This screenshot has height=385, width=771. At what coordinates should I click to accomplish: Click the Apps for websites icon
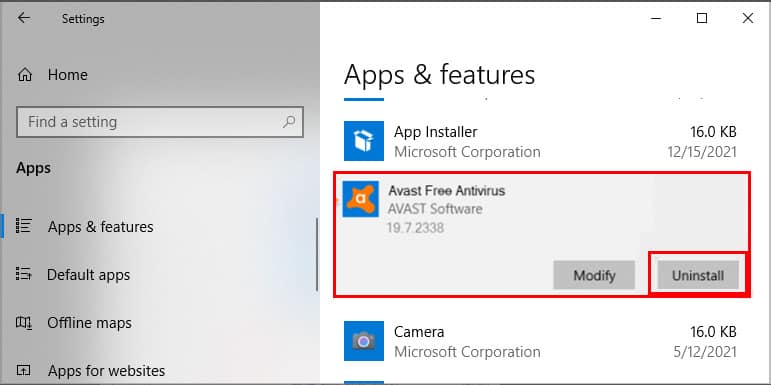pyautogui.click(x=24, y=370)
